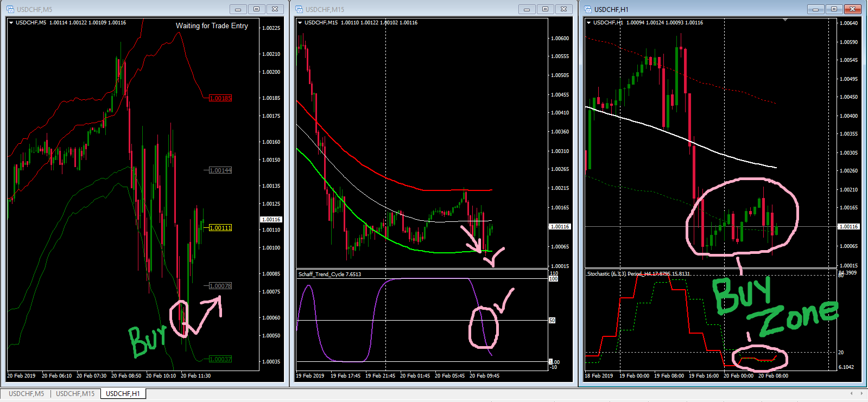This screenshot has width=868, height=402.
Task: Click the USDCHF,M15 window chart icon
Action: [x=299, y=9]
